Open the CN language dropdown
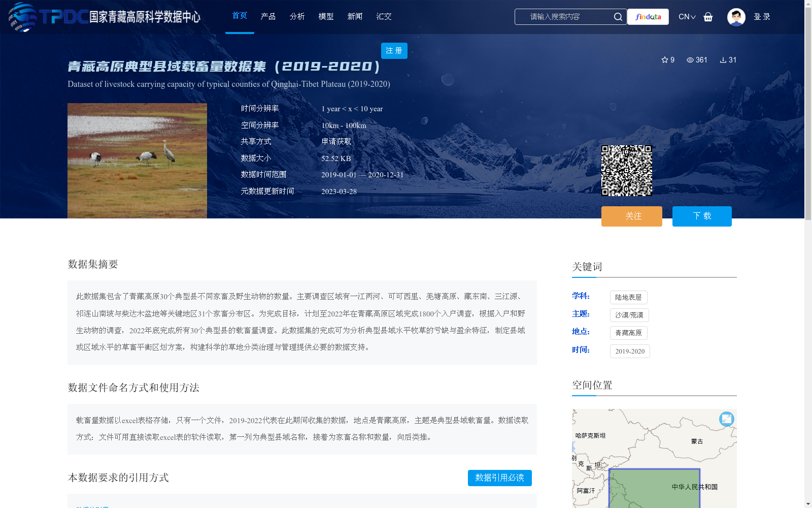 [687, 17]
